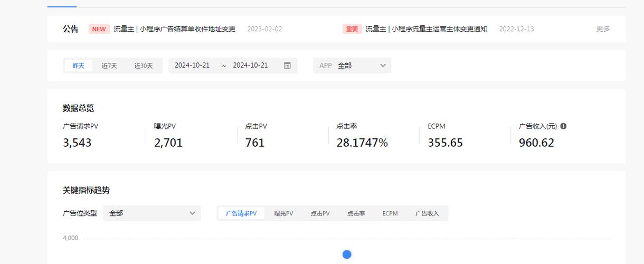Screen dimensions: 644x264
Task: Click the NEW tag badge
Action: (99, 29)
